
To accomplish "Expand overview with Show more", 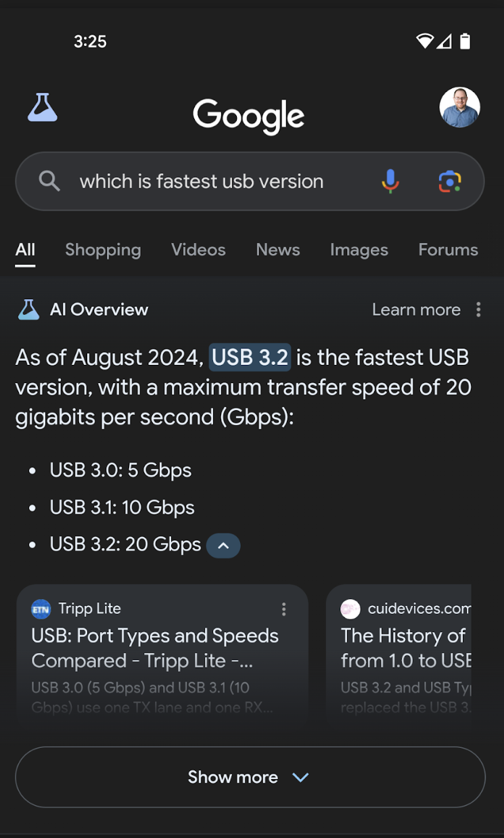I will click(233, 777).
